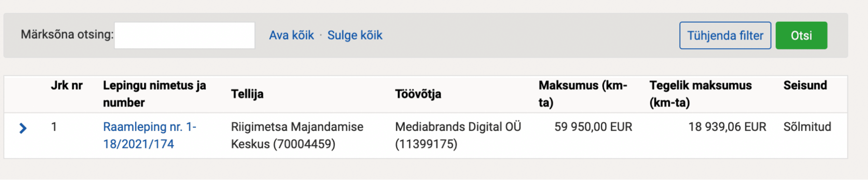
Task: Open all rows with Ava kõik
Action: [x=291, y=35]
